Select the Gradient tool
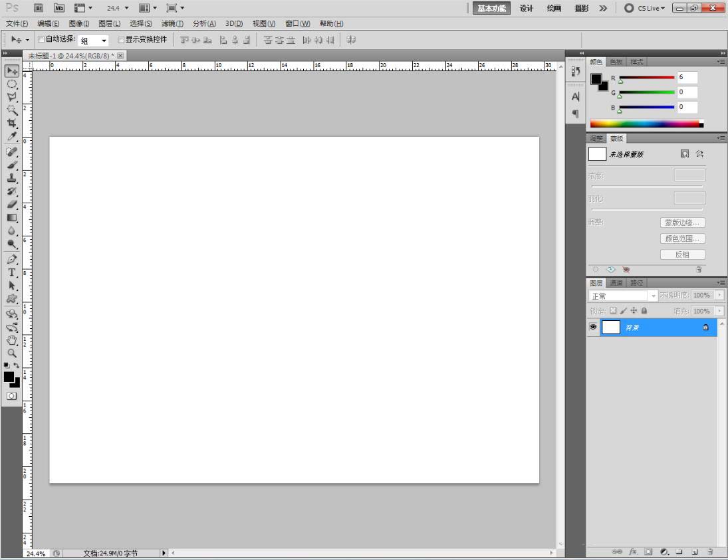 point(12,218)
